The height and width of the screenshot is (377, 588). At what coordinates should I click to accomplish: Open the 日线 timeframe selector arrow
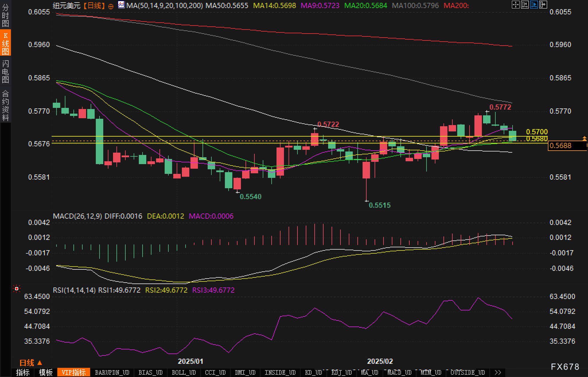pyautogui.click(x=39, y=363)
